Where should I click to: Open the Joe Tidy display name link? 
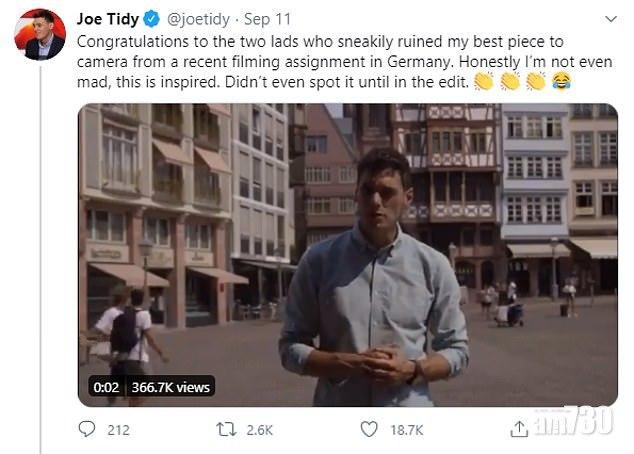(109, 18)
